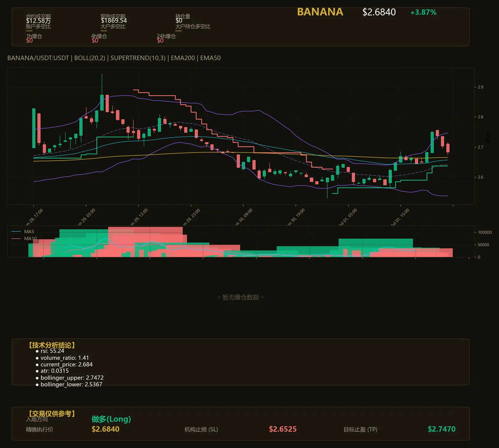The height and width of the screenshot is (448, 499).
Task: Click the 持仓量 label
Action: [x=183, y=16]
